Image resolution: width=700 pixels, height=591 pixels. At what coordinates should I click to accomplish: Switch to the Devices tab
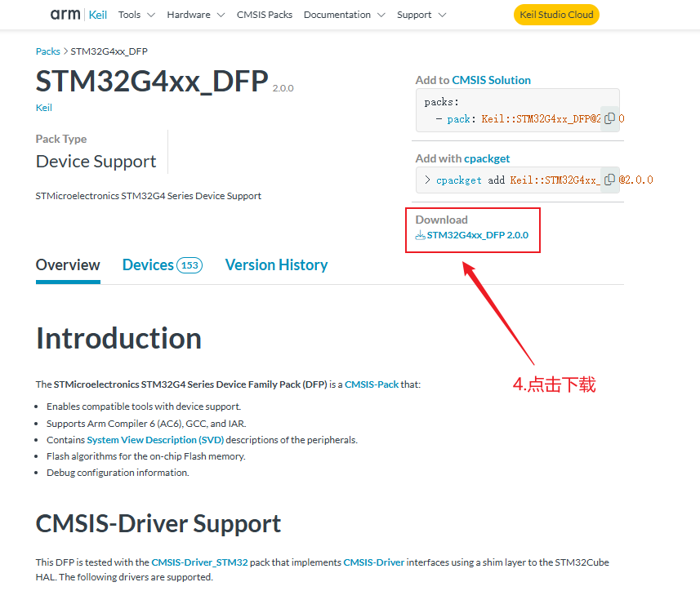[163, 265]
